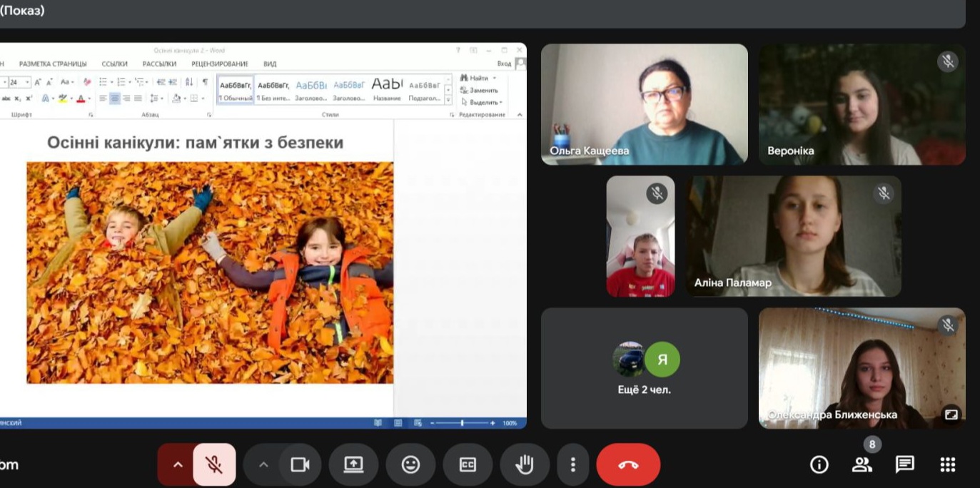Image resolution: width=980 pixels, height=488 pixels.
Task: Unmute the microphone
Action: tap(214, 465)
